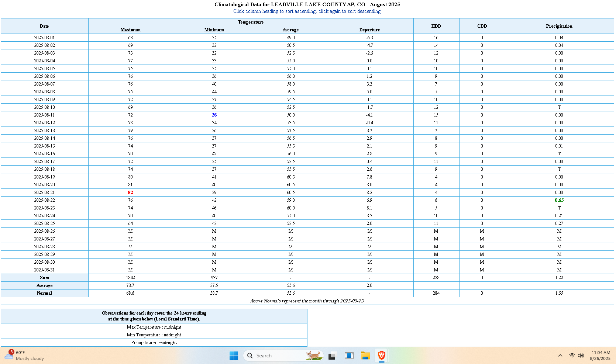The height and width of the screenshot is (364, 616).
Task: Sort by Average temperature column
Action: point(291,30)
